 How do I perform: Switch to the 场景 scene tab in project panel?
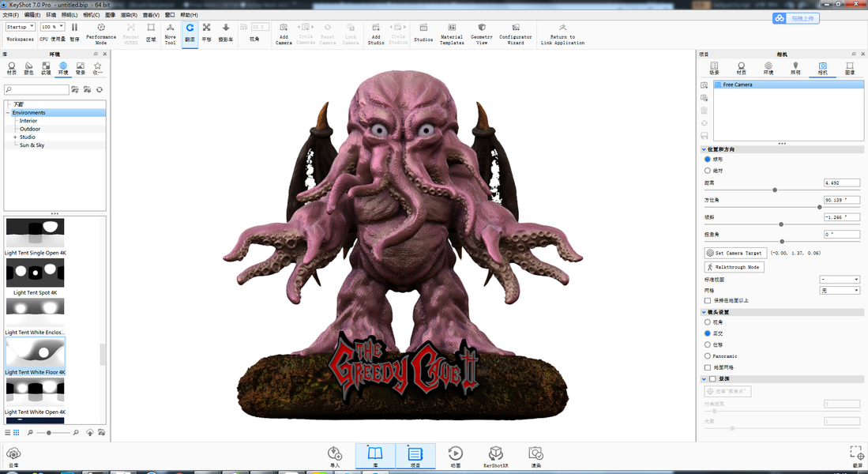(x=714, y=68)
